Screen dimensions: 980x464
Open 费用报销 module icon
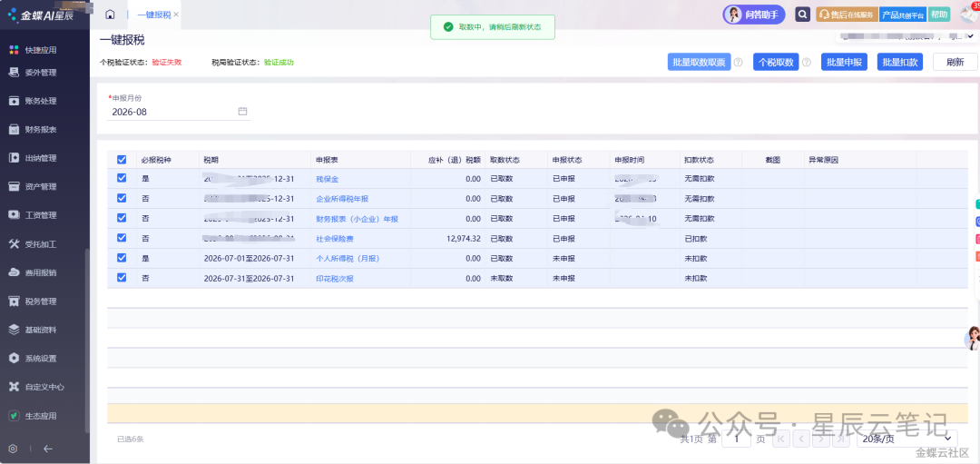[14, 272]
